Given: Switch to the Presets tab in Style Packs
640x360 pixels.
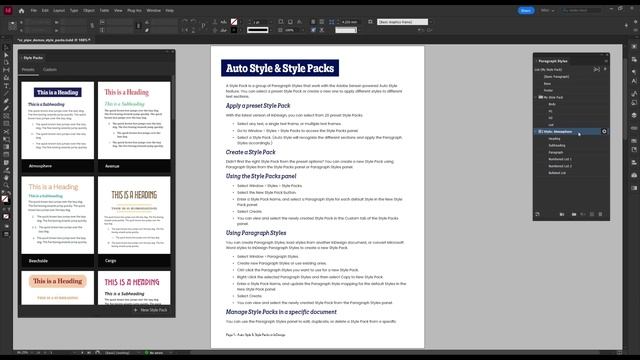Looking at the screenshot, I should tap(28, 70).
